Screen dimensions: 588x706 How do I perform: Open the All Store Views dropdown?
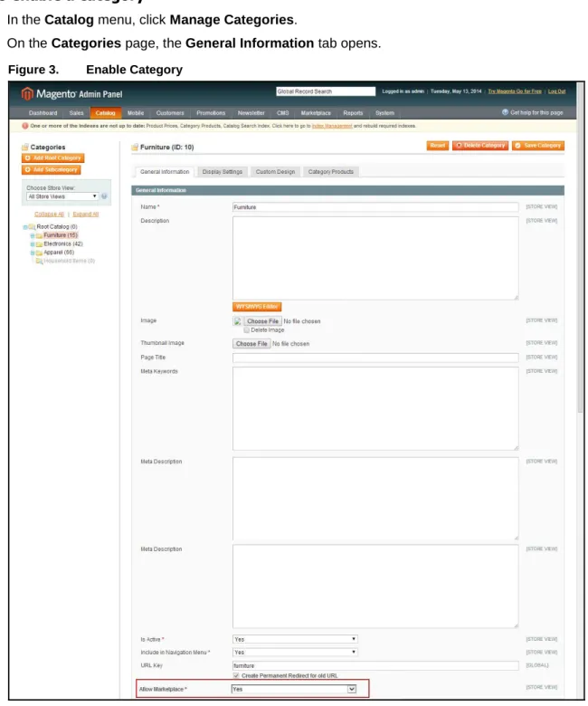click(62, 196)
